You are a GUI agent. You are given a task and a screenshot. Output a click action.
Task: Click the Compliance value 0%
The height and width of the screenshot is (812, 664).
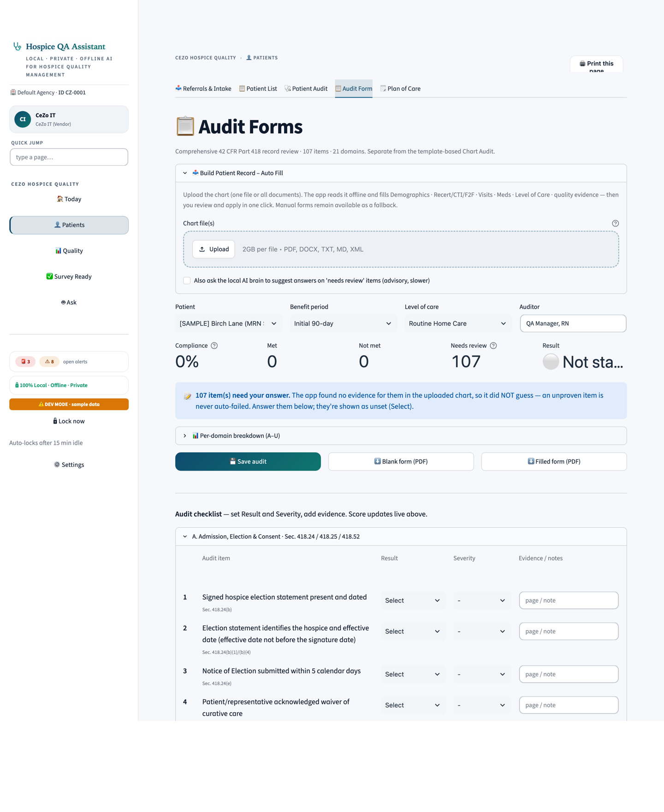click(187, 362)
